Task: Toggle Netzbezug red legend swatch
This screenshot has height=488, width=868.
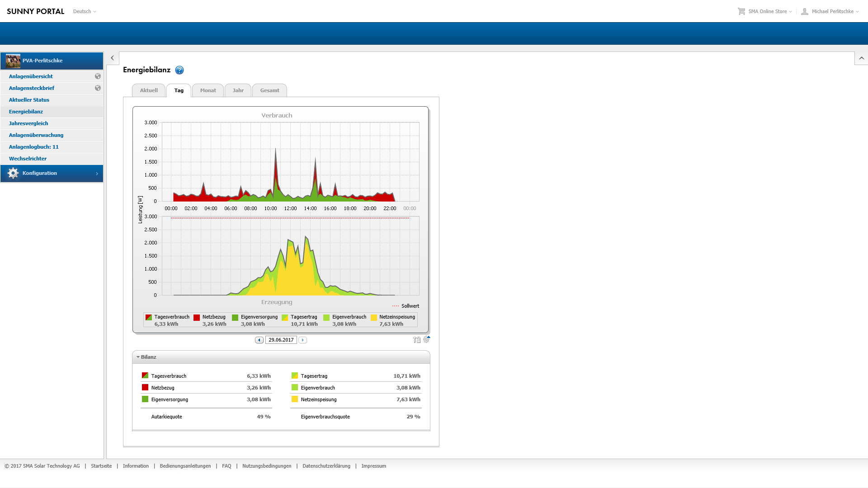Action: [197, 318]
